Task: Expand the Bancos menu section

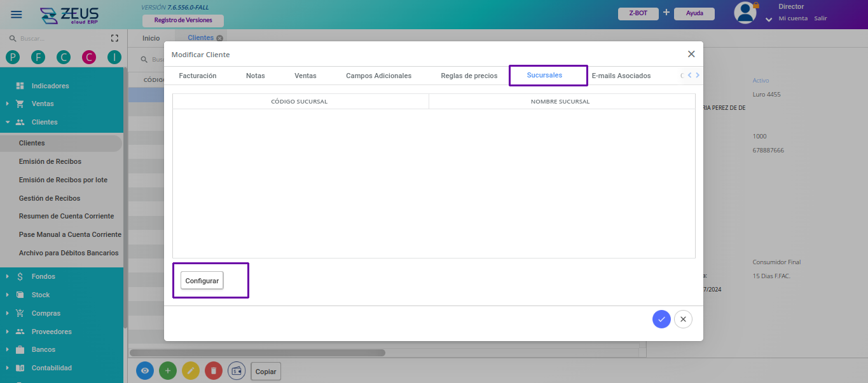Action: coord(7,349)
